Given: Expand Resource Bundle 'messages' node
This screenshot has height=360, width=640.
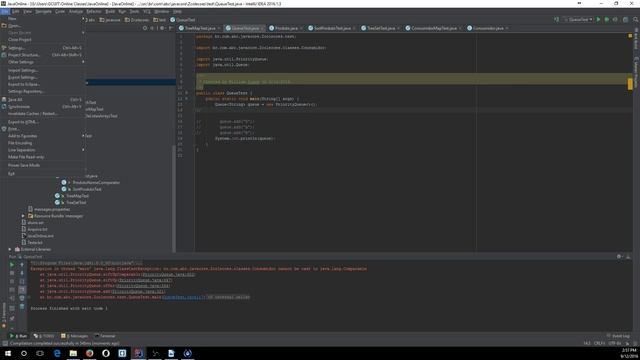Looking at the screenshot, I should [x=23, y=216].
